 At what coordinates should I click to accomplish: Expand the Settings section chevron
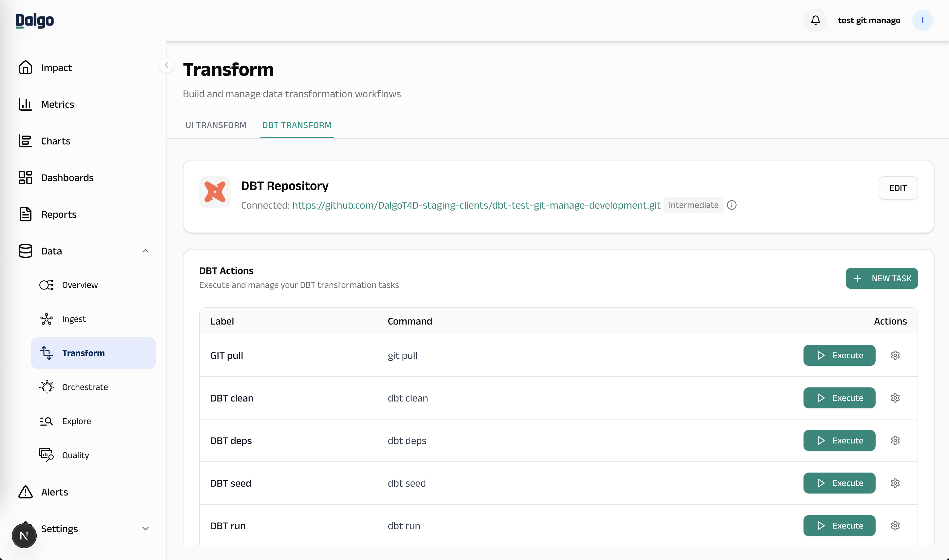point(145,529)
